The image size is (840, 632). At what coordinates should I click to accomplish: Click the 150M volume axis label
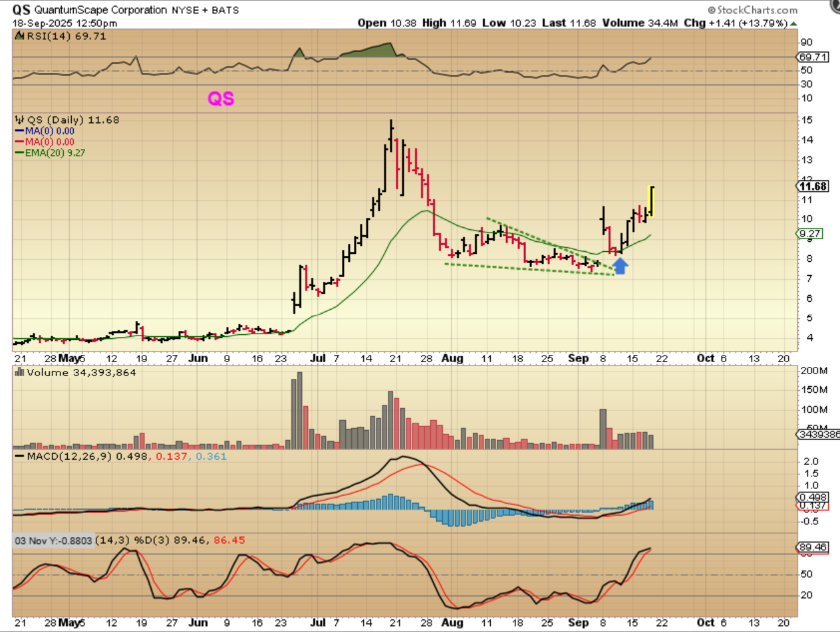click(x=814, y=390)
